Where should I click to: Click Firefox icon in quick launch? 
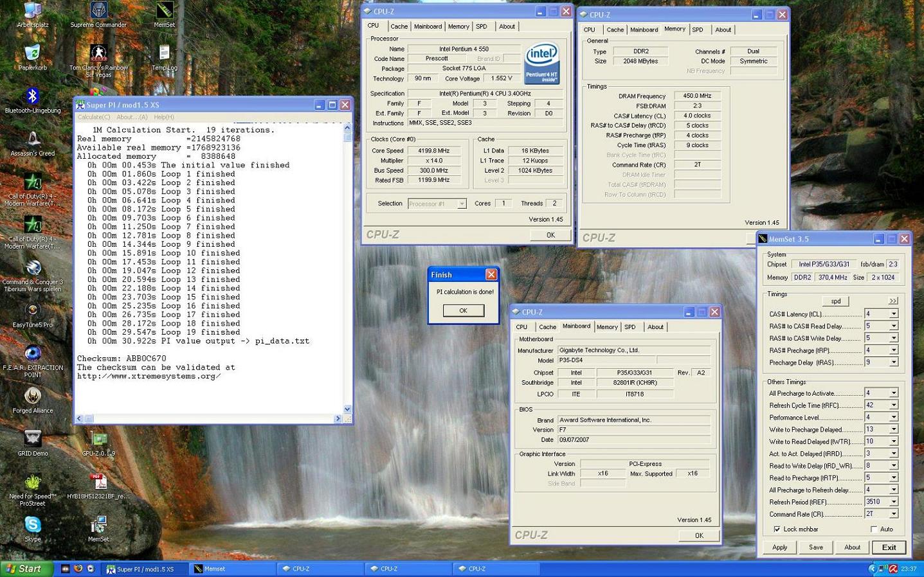coord(78,569)
